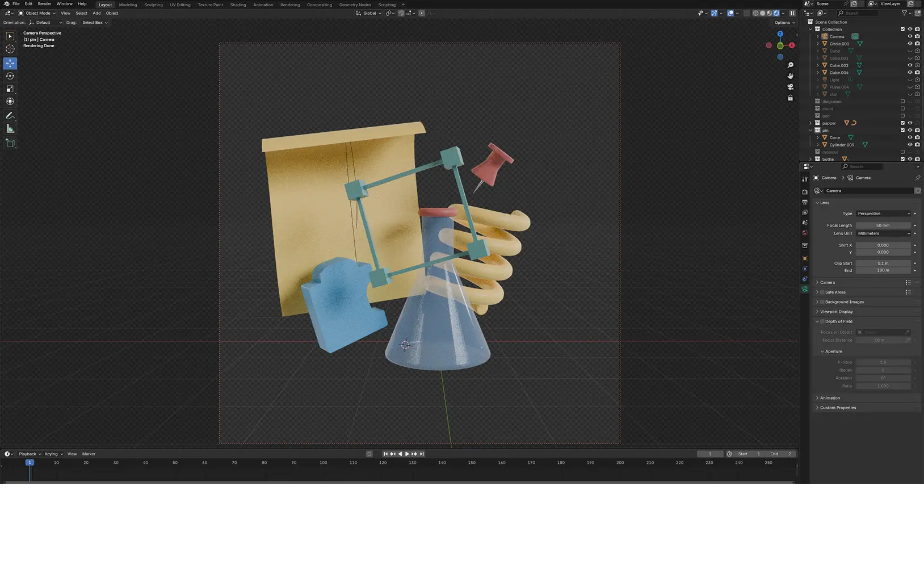Toggle the papper collection checkbox
The height and width of the screenshot is (561, 924).
click(902, 123)
